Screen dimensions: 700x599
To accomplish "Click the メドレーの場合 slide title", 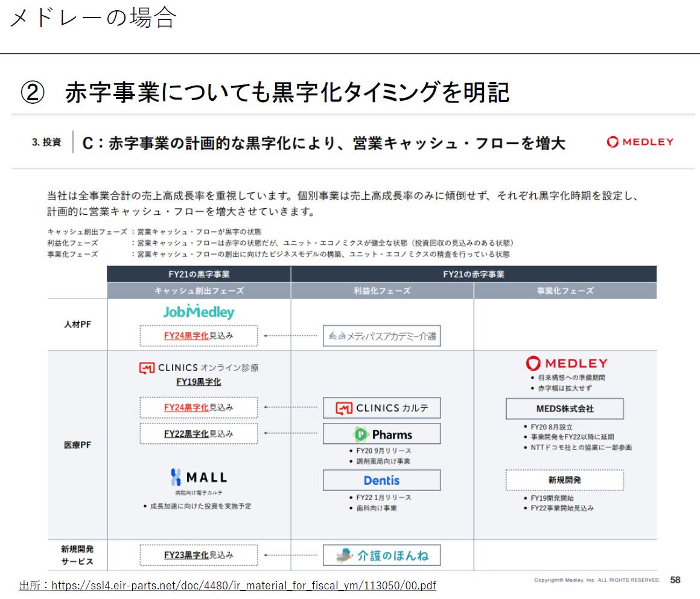I will point(93,18).
